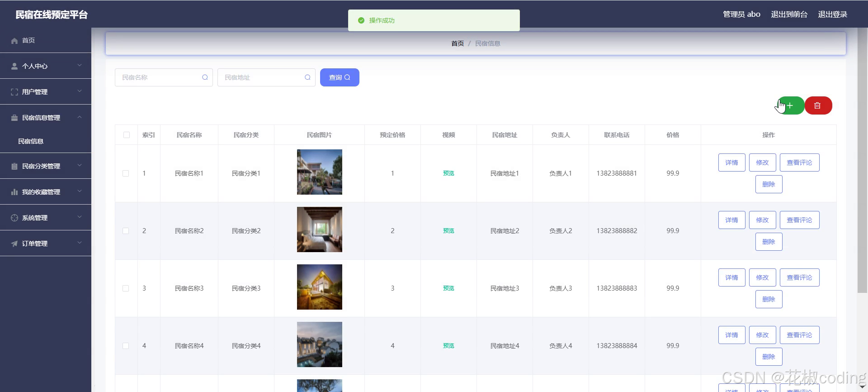Open the image thumbnail for 民宿名称4
Viewport: 868px width, 392px height.
320,344
